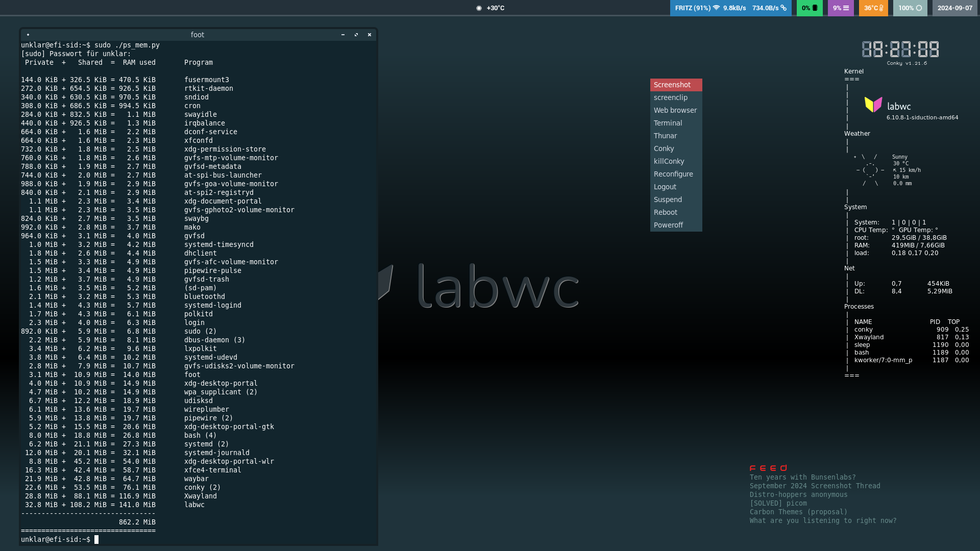Click 'bluetoothd' program entry
This screenshot has height=551, width=980.
205,296
